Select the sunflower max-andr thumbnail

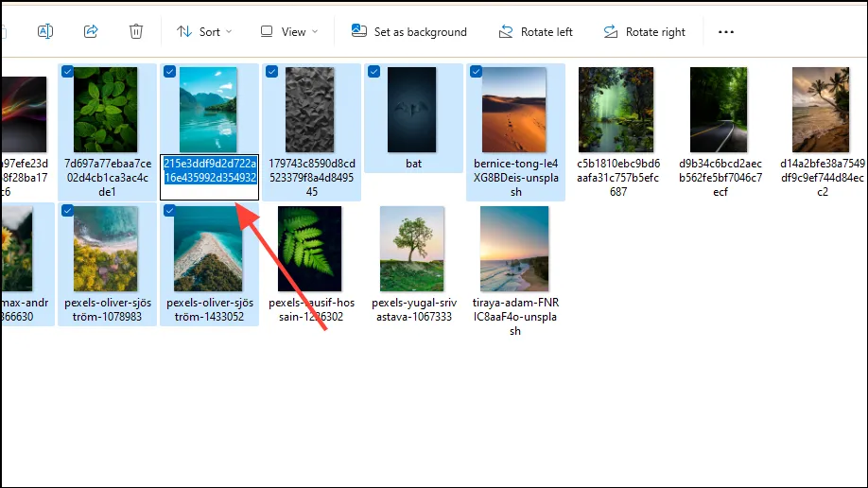tap(17, 249)
